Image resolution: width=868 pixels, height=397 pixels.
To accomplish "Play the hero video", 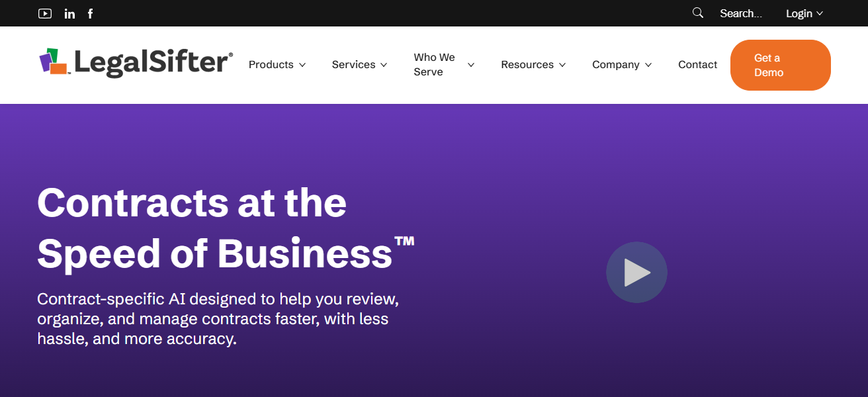I will [x=636, y=273].
